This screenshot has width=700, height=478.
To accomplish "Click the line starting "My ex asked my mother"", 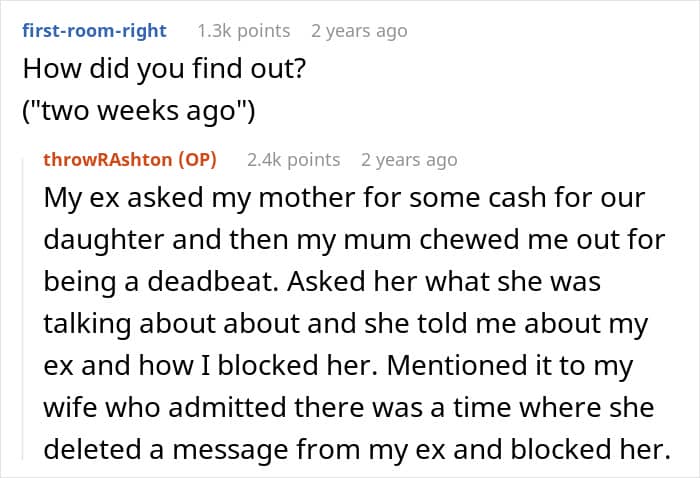I will (344, 198).
